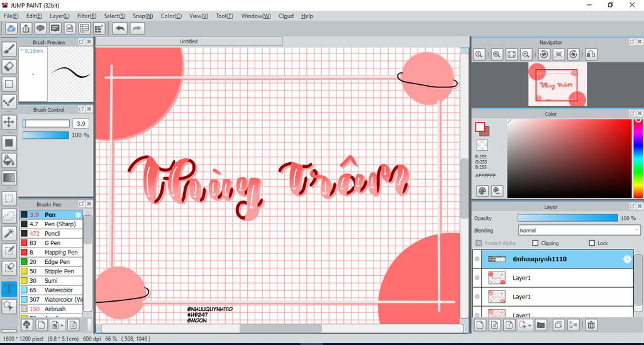Activate the Text tool

tap(9, 289)
